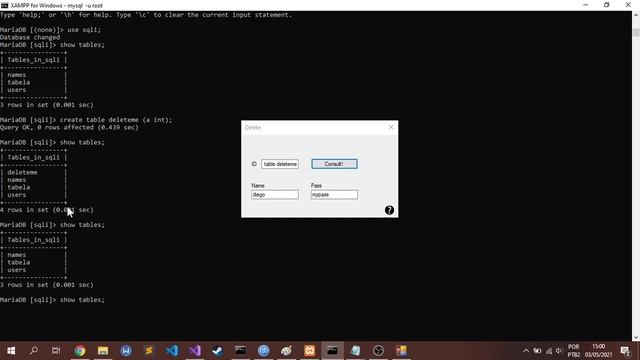Open XAMPP console window system menu icon

click(4, 5)
